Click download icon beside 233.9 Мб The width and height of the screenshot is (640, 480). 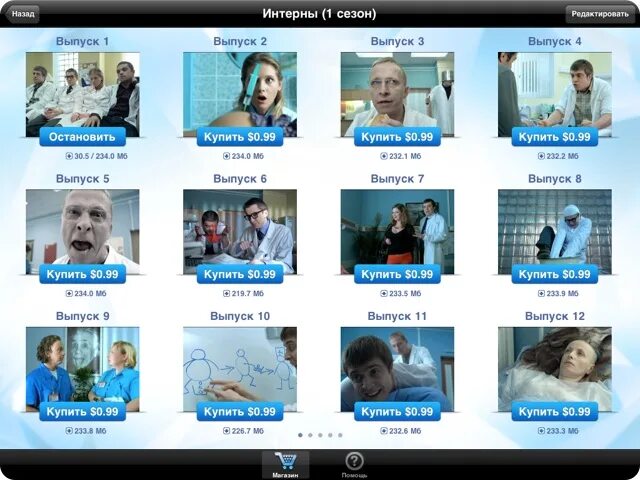tap(541, 293)
